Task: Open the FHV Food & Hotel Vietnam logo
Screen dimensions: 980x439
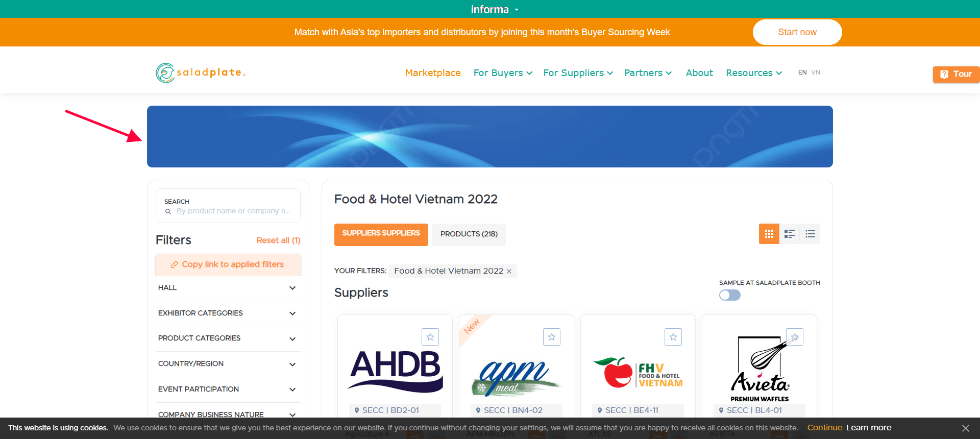Action: coord(638,374)
